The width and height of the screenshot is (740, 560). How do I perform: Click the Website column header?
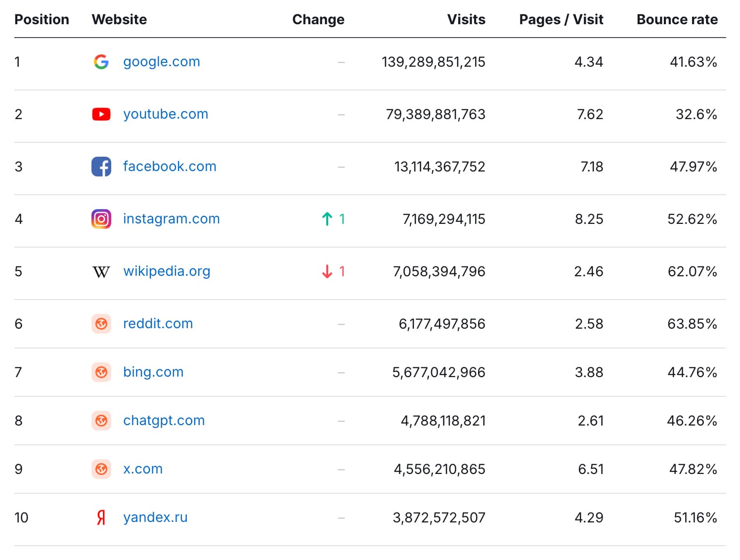120,19
